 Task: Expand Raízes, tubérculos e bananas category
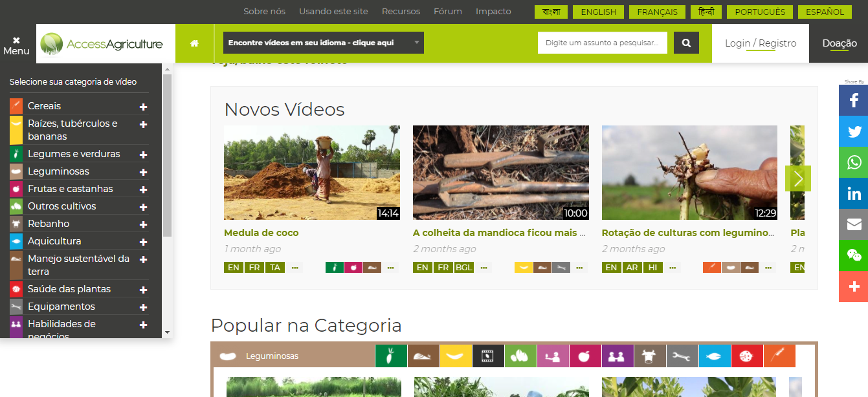click(143, 124)
